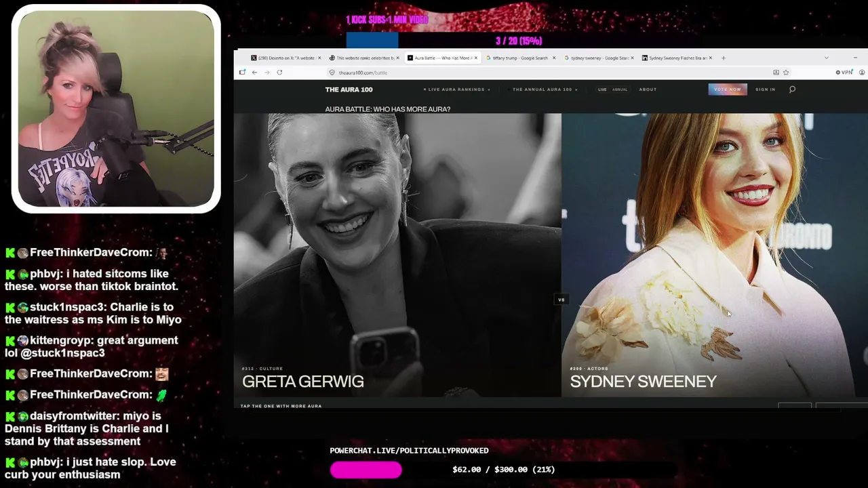The width and height of the screenshot is (868, 488).
Task: Click the browser back arrow
Action: (254, 73)
